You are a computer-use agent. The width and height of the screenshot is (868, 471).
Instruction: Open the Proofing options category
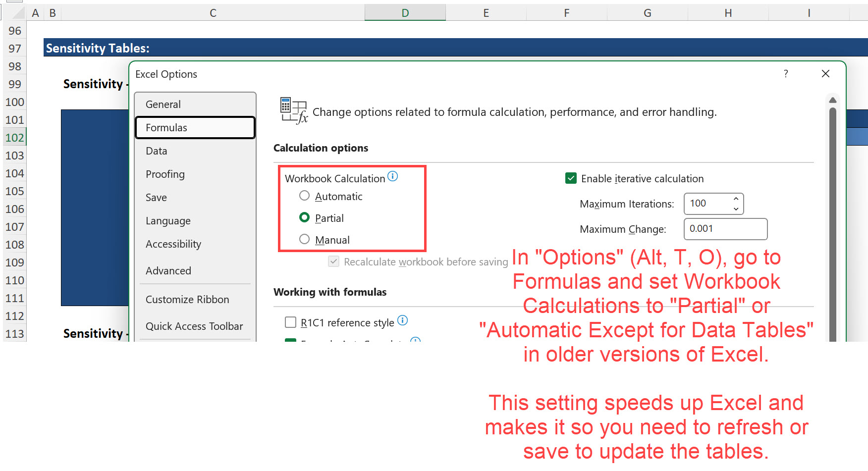point(195,174)
